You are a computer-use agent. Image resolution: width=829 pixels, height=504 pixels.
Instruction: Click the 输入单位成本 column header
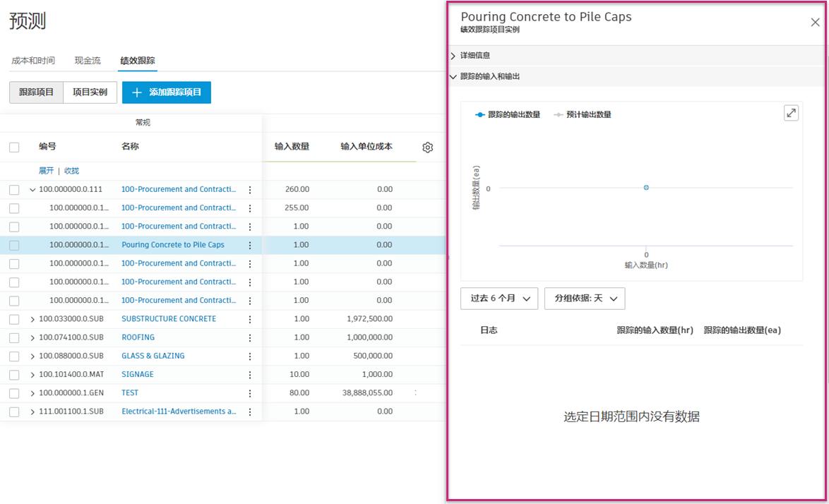366,147
